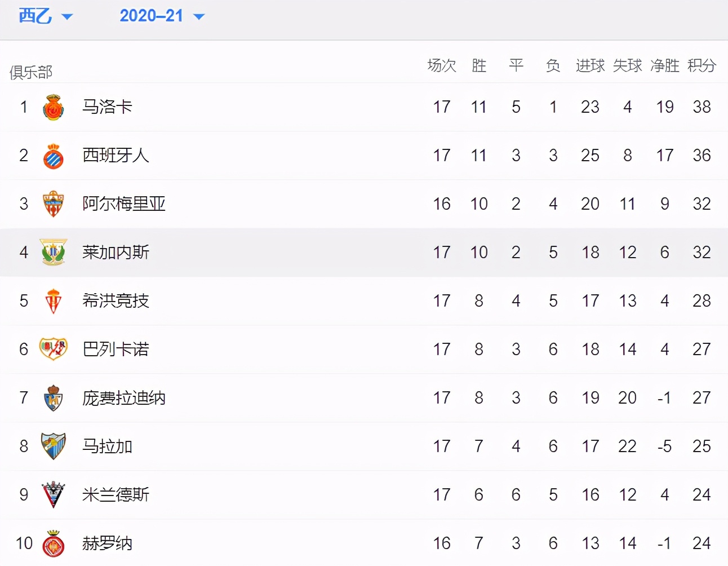Click the 净胜 goal difference header
The width and height of the screenshot is (728, 566).
tap(664, 65)
